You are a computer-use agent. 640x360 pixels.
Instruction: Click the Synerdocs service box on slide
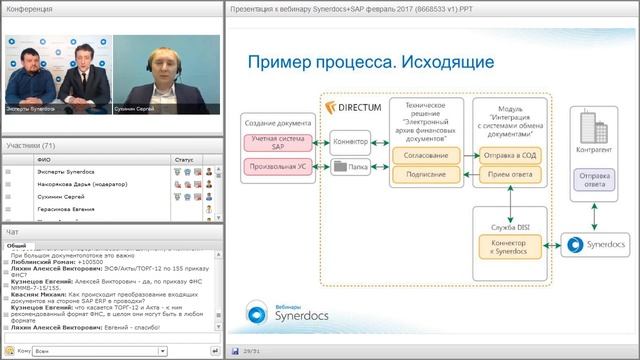(x=595, y=244)
